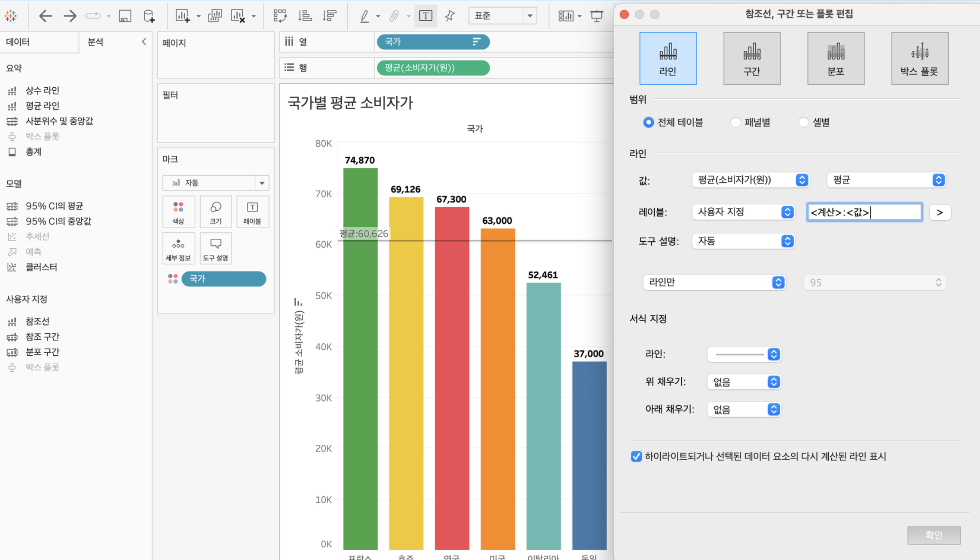The width and height of the screenshot is (980, 560).
Task: Select the 셀별 scope radio button
Action: (x=803, y=123)
